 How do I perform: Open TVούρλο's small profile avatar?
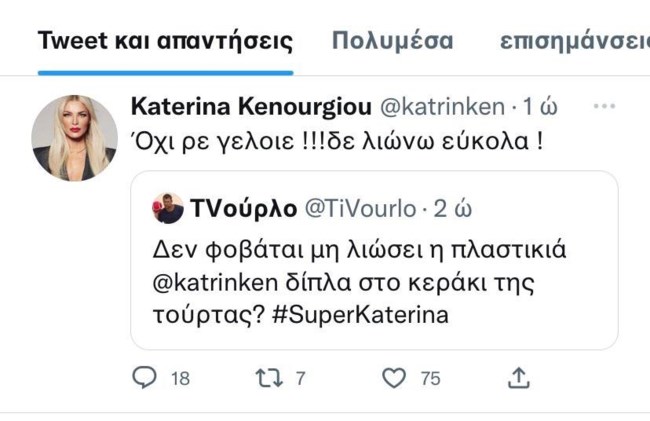[x=167, y=208]
